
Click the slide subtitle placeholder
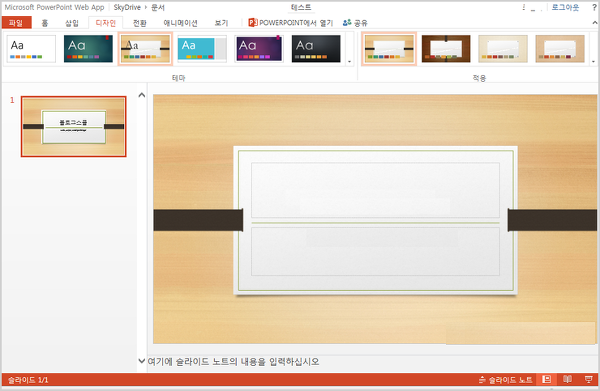[375, 251]
